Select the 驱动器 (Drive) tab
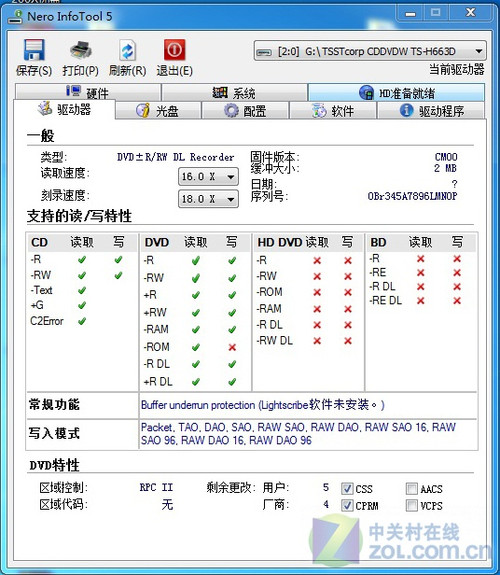The image size is (500, 575). tap(64, 109)
